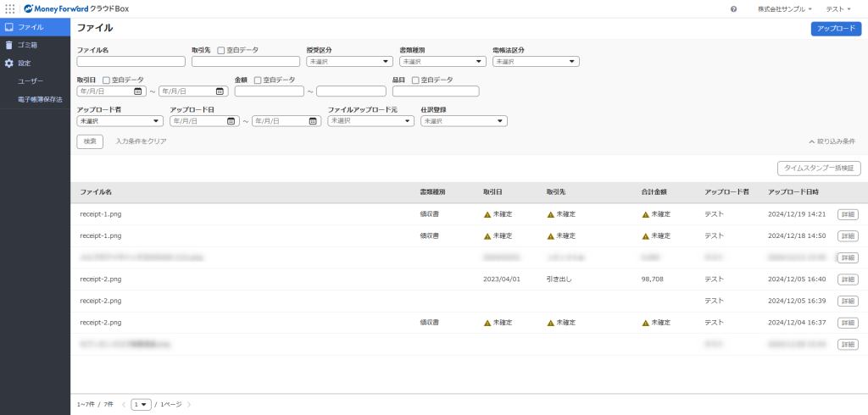Click the 品目 input field
Viewport: 868px width, 415px height.
(x=436, y=91)
